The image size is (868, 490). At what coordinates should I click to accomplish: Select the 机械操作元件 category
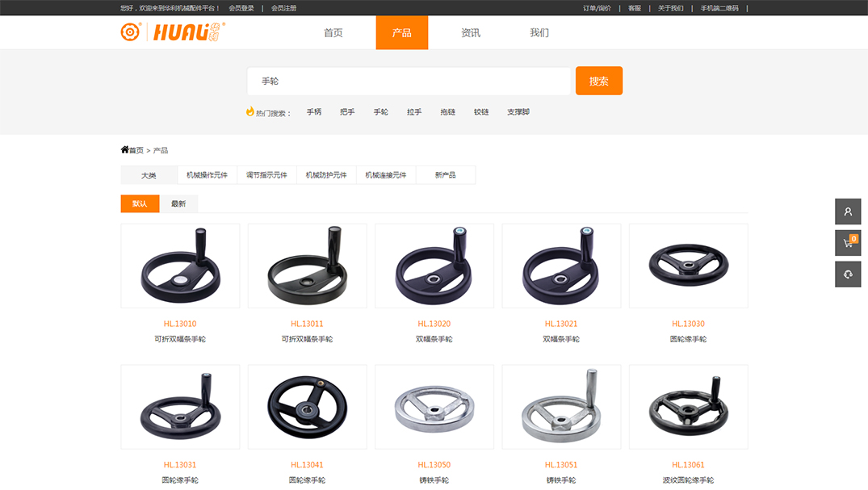click(x=207, y=175)
